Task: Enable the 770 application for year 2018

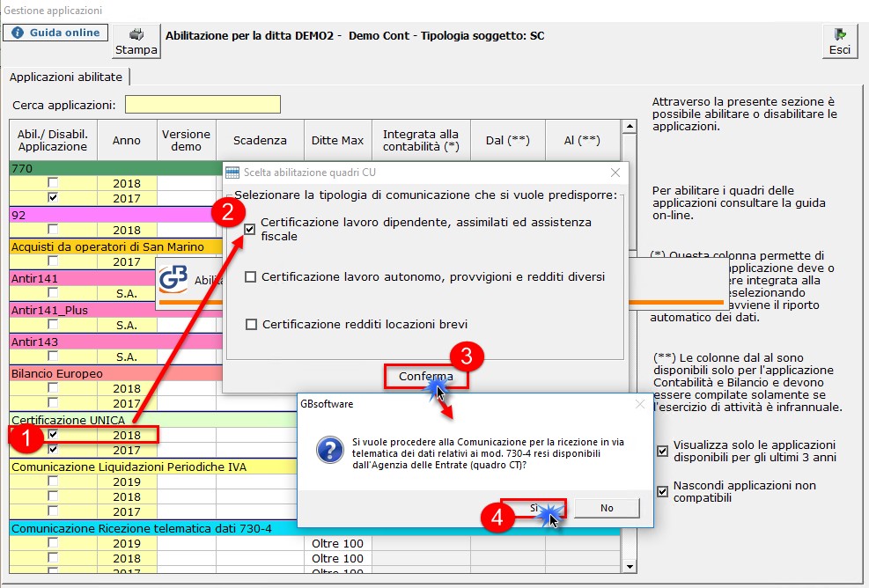Action: (53, 182)
